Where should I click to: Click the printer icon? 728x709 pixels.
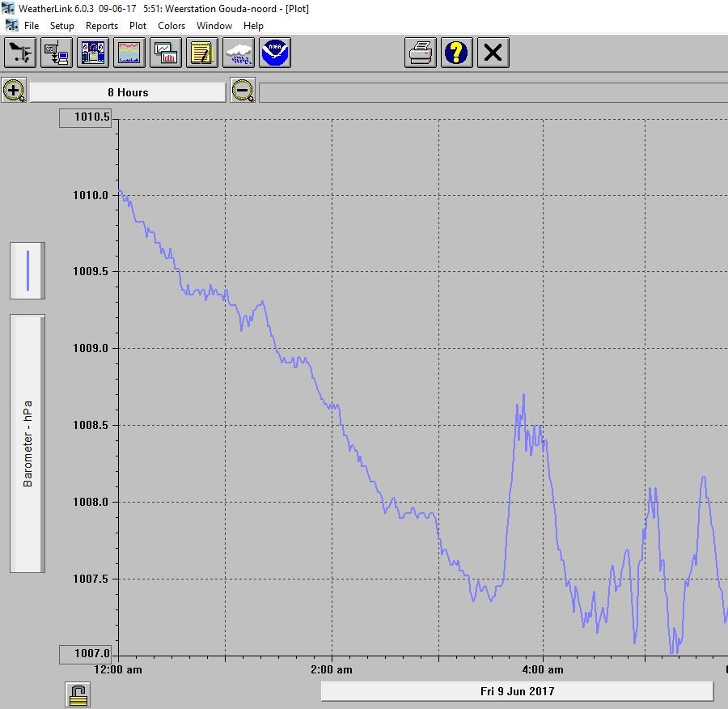[421, 53]
